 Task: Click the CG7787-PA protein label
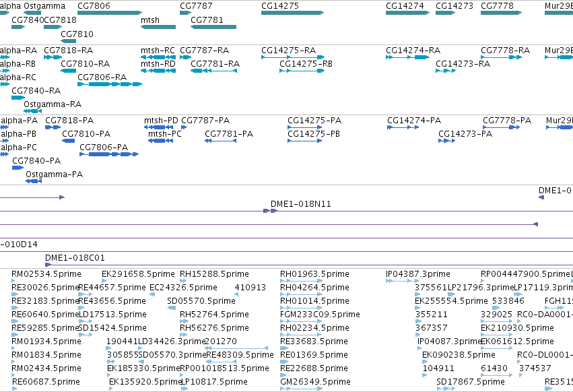(205, 121)
